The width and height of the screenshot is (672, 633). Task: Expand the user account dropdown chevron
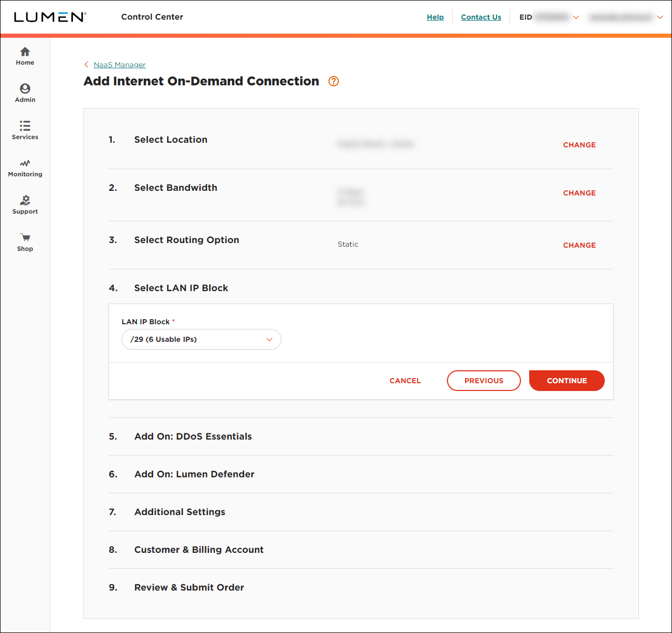660,17
